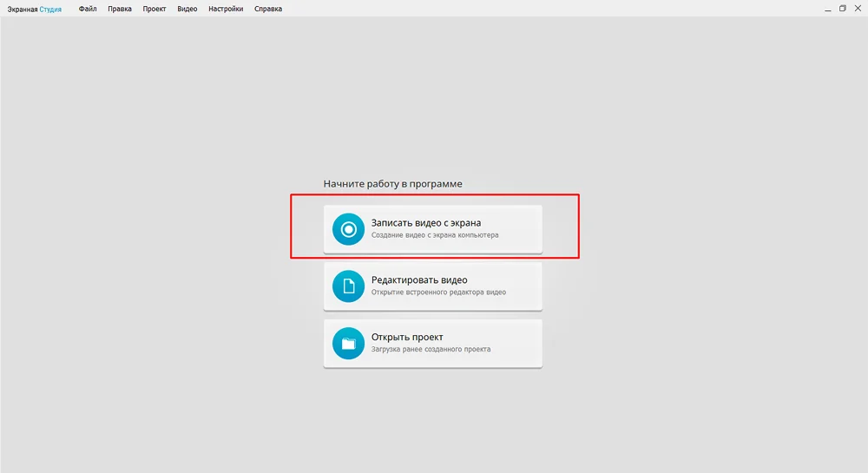Restore down the application window
868x473 pixels.
842,9
